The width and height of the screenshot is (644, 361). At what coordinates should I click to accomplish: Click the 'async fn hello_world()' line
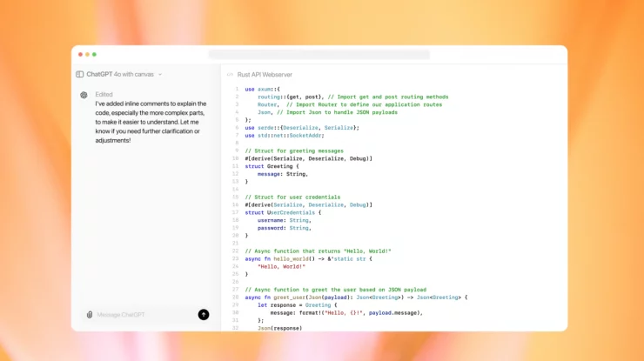[x=308, y=258]
